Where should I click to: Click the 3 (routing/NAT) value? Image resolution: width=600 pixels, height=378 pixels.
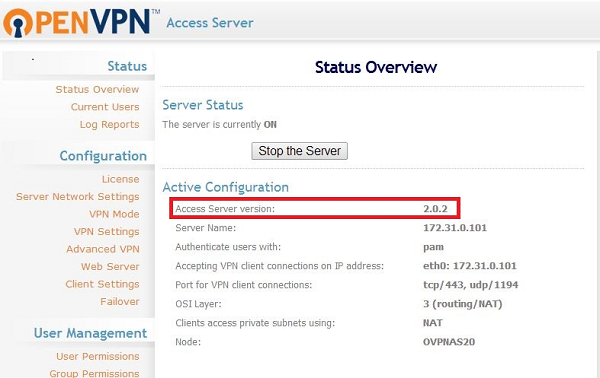463,304
